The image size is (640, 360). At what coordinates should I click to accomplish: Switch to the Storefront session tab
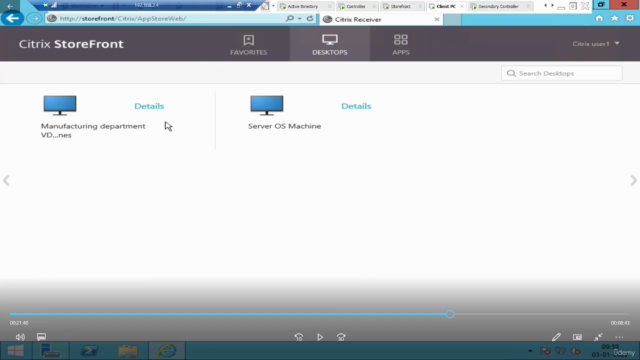coord(400,6)
